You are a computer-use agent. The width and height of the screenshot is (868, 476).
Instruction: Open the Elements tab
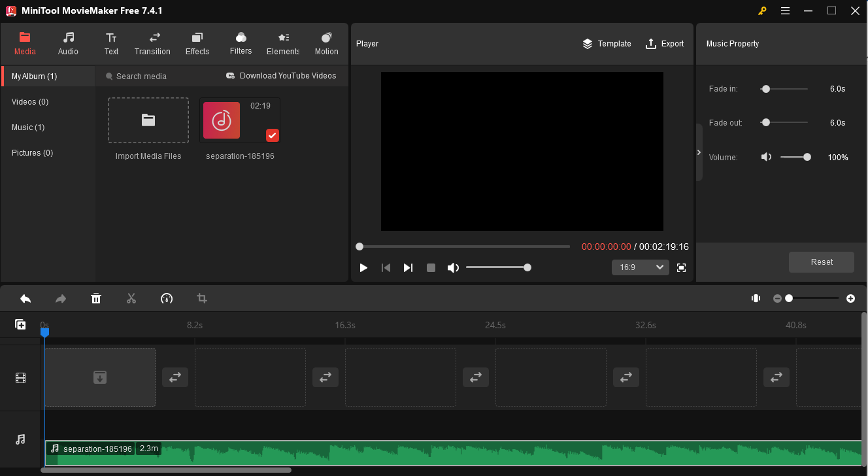(x=283, y=43)
